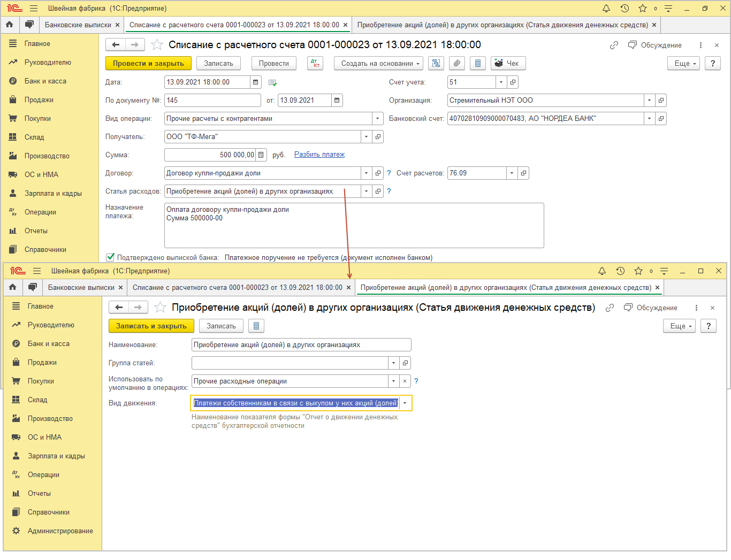
Task: Click Записать button in the Списание form
Action: coord(219,64)
